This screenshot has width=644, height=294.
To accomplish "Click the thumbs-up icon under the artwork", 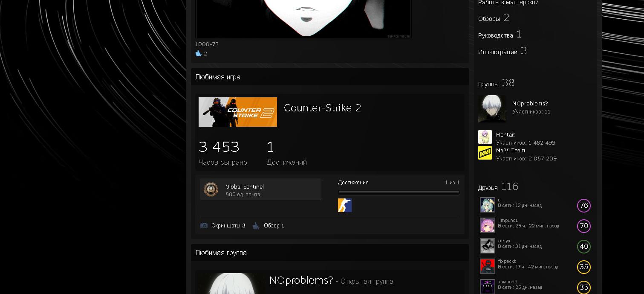I will (x=198, y=53).
